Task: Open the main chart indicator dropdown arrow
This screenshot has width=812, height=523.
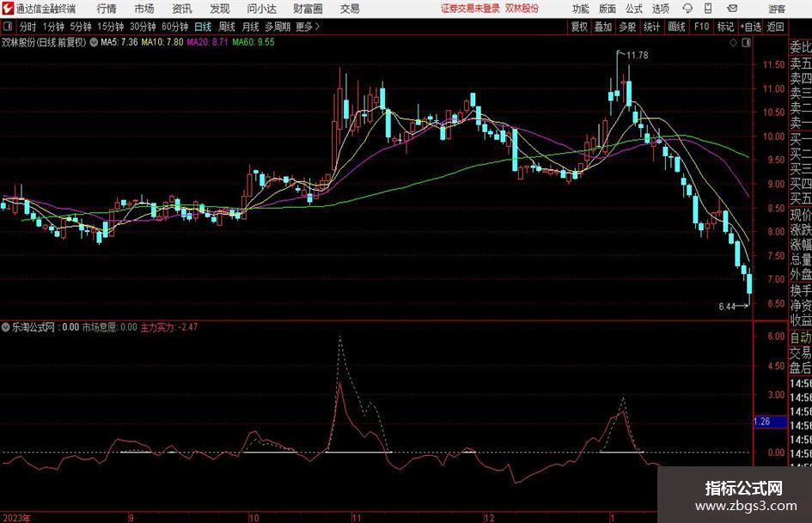Action: pyautogui.click(x=94, y=42)
